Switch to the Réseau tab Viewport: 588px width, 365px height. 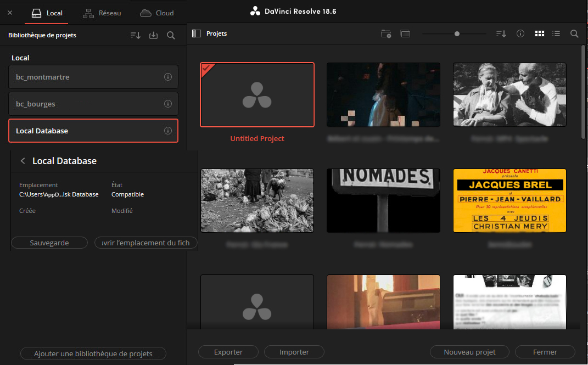pos(102,13)
